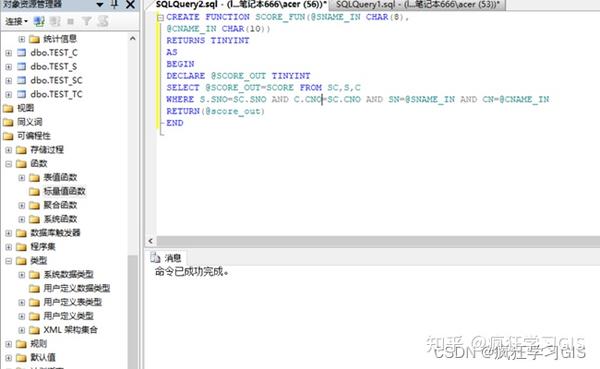Image resolution: width=600 pixels, height=369 pixels.
Task: Click the Refresh icon in Object Explorer toolbar
Action: click(x=103, y=21)
